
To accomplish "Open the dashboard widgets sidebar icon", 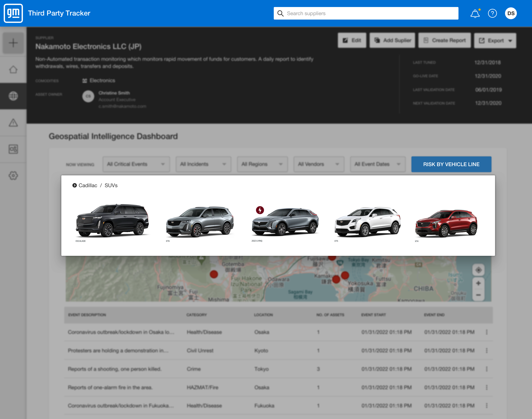I will point(13,149).
